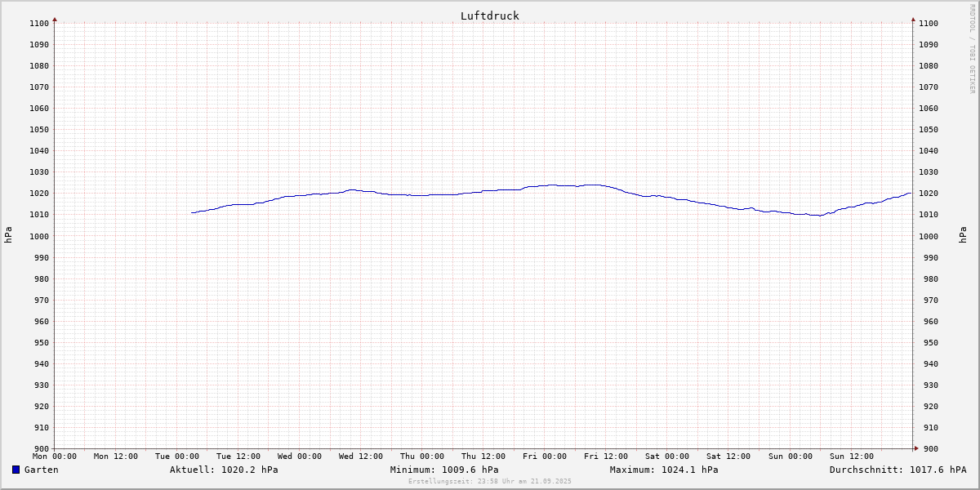Click the Garten legend label

[x=41, y=470]
